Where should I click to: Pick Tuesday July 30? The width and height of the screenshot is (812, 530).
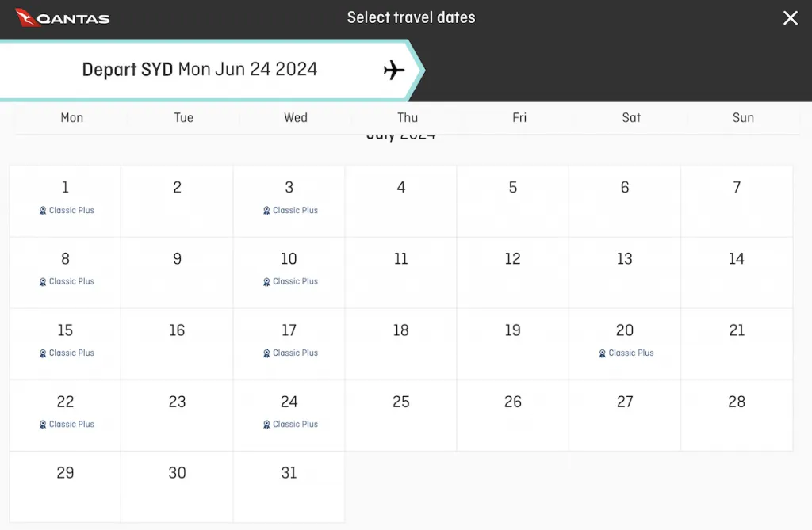click(177, 486)
